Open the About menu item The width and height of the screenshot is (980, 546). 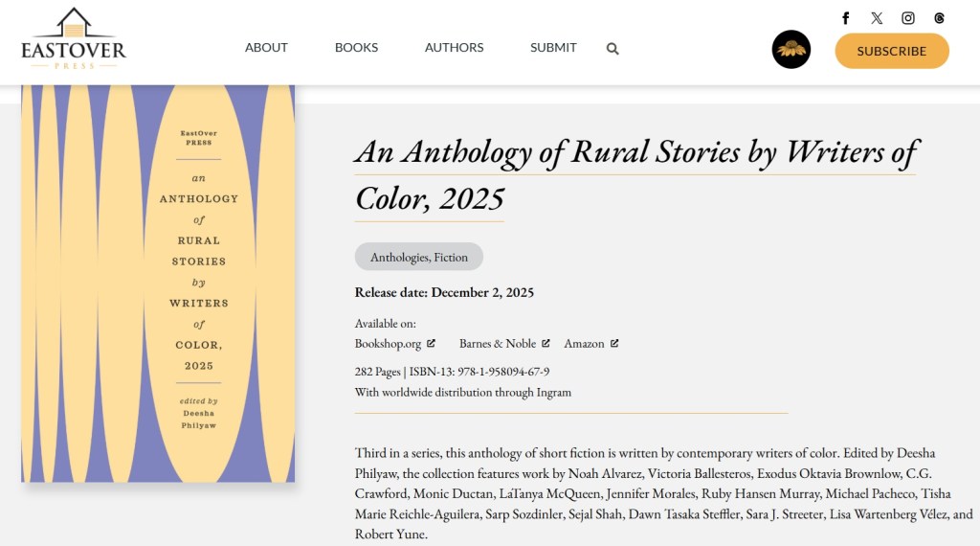[266, 48]
